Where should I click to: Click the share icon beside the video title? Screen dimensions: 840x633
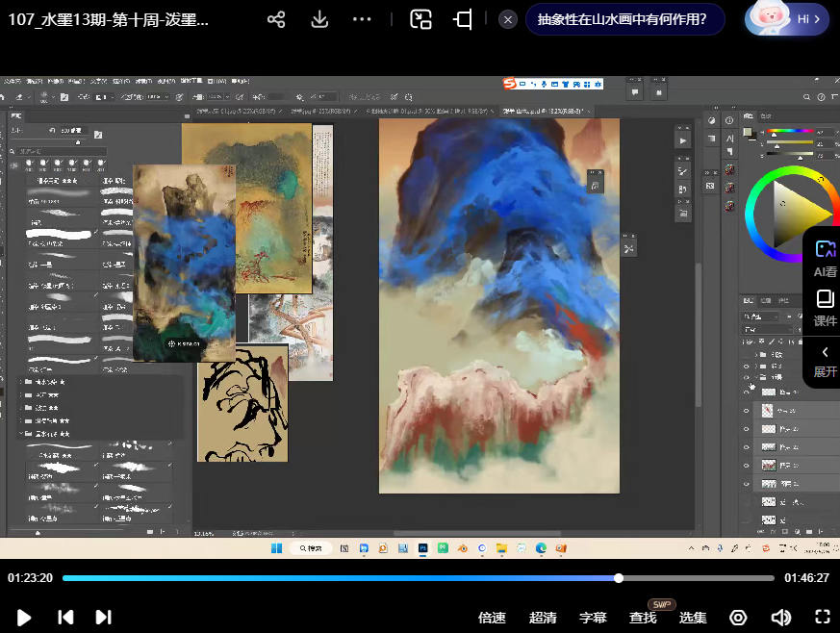tap(276, 19)
